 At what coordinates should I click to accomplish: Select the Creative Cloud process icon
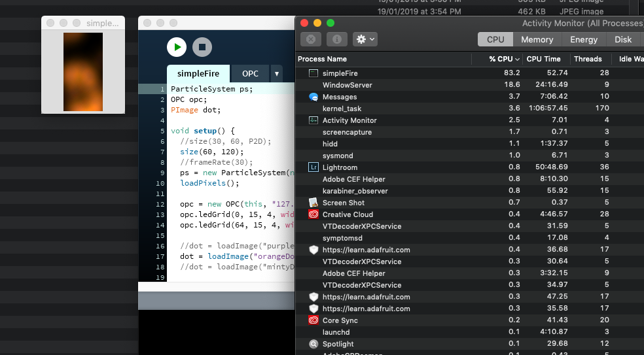tap(313, 214)
